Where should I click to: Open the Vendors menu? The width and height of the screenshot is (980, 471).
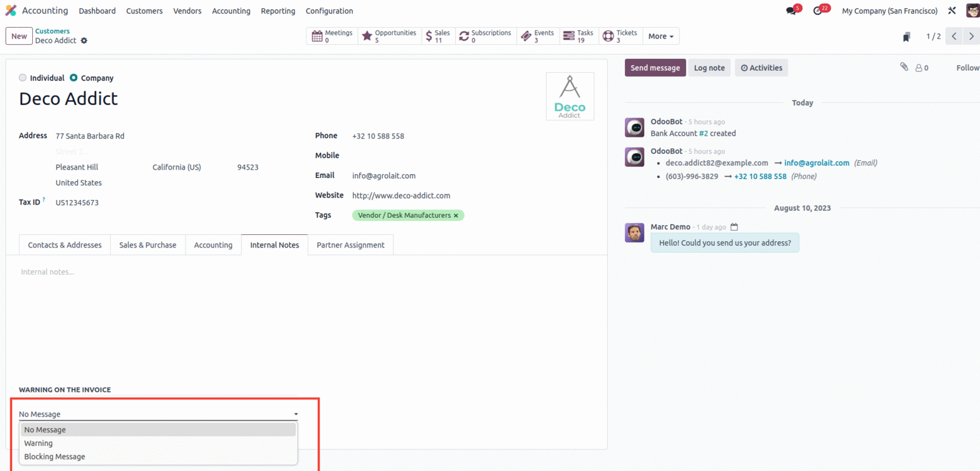point(187,11)
